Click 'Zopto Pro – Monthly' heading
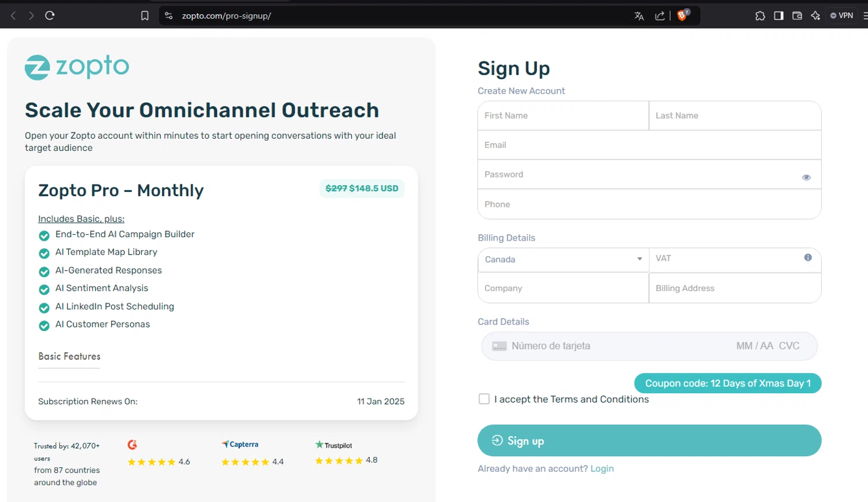Image resolution: width=868 pixels, height=502 pixels. 121,190
